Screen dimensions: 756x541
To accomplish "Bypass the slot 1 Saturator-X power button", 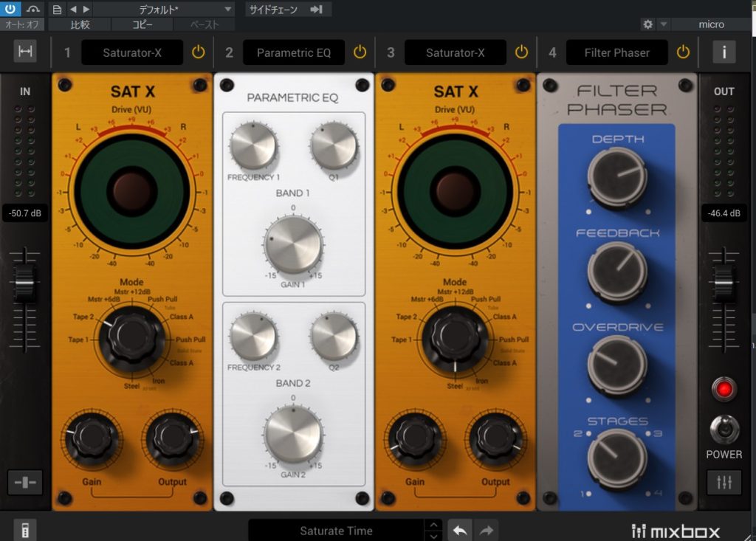I will [x=198, y=52].
